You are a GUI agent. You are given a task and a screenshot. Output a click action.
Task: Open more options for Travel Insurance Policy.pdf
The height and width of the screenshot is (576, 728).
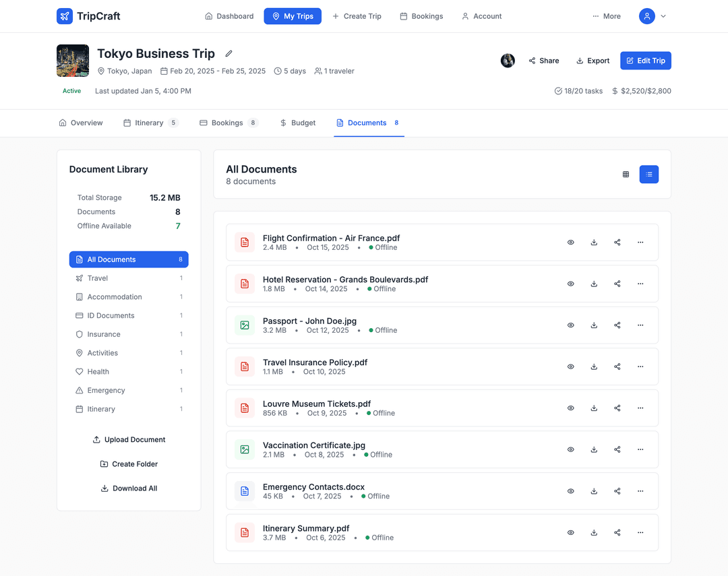click(x=640, y=366)
